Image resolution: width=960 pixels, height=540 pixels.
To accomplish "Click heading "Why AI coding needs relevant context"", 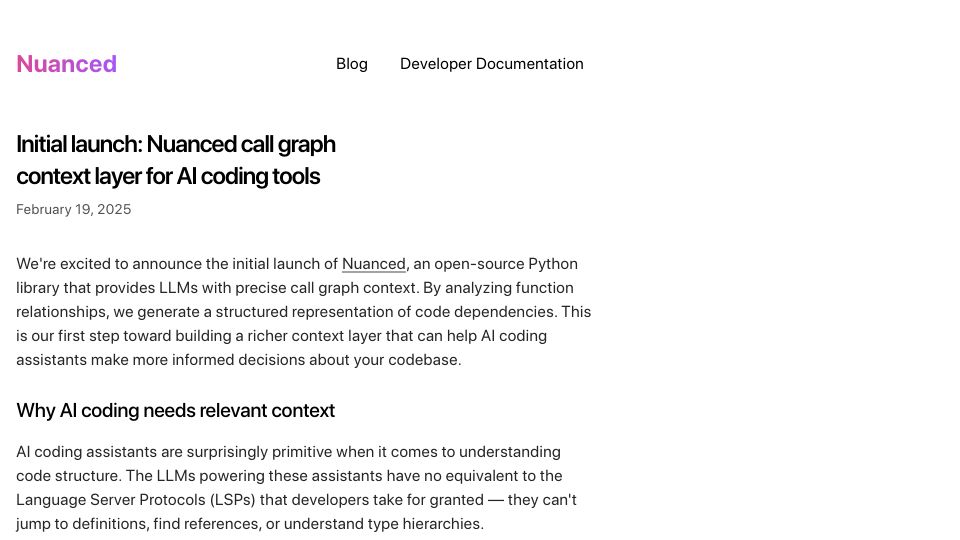I will coord(175,410).
